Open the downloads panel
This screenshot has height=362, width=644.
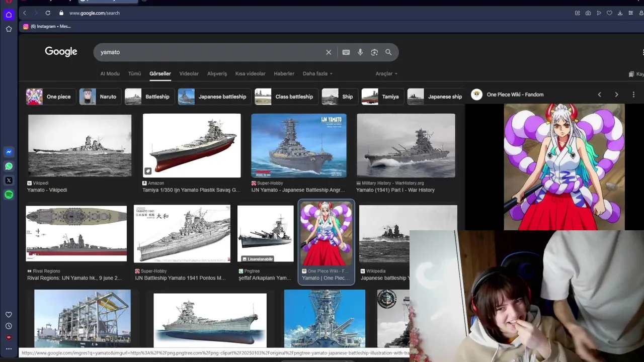point(620,13)
